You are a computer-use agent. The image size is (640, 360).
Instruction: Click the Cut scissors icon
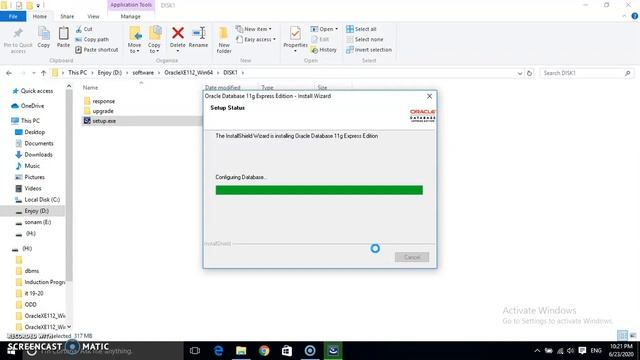pos(79,29)
